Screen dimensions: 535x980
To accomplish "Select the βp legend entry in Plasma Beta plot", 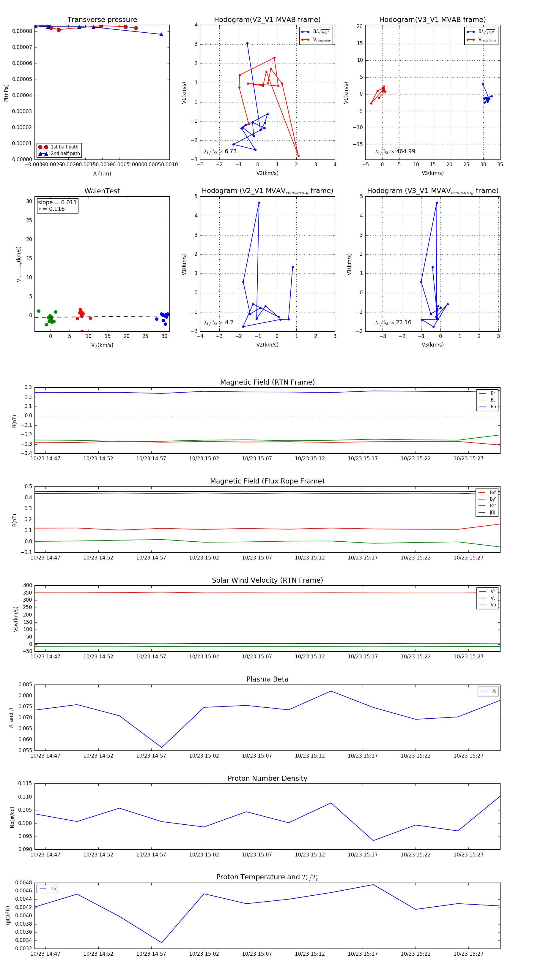I will click(x=489, y=691).
